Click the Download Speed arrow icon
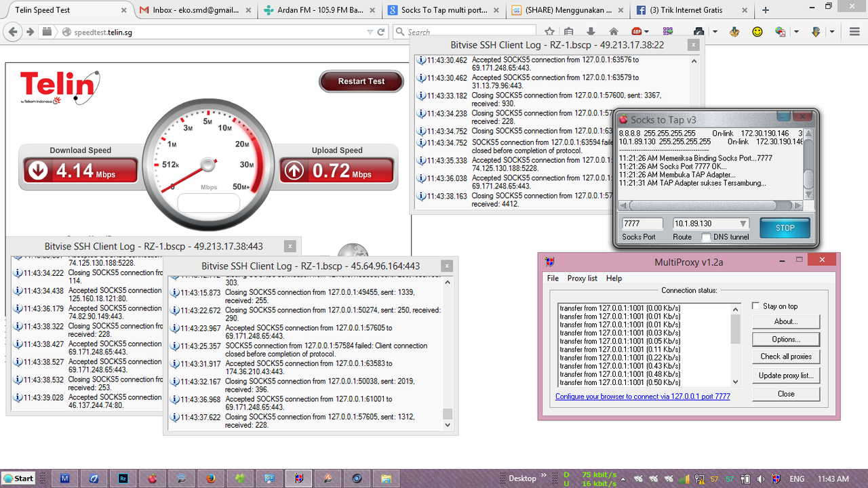The height and width of the screenshot is (488, 868). [39, 170]
